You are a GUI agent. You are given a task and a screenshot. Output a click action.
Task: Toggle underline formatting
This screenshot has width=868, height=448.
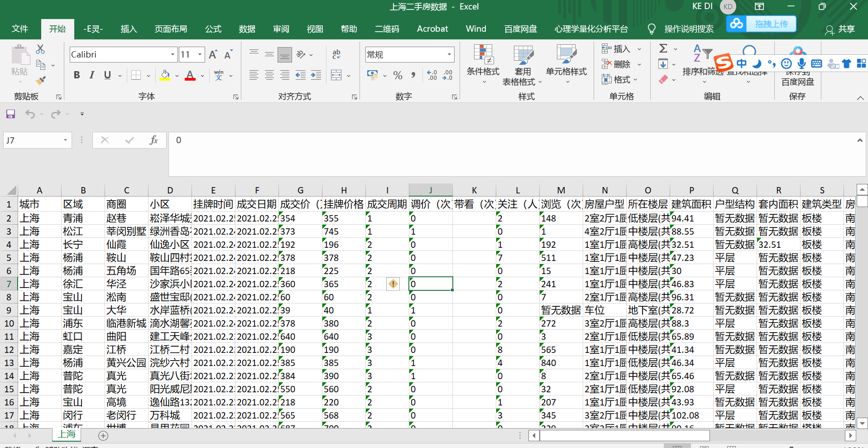pyautogui.click(x=107, y=75)
